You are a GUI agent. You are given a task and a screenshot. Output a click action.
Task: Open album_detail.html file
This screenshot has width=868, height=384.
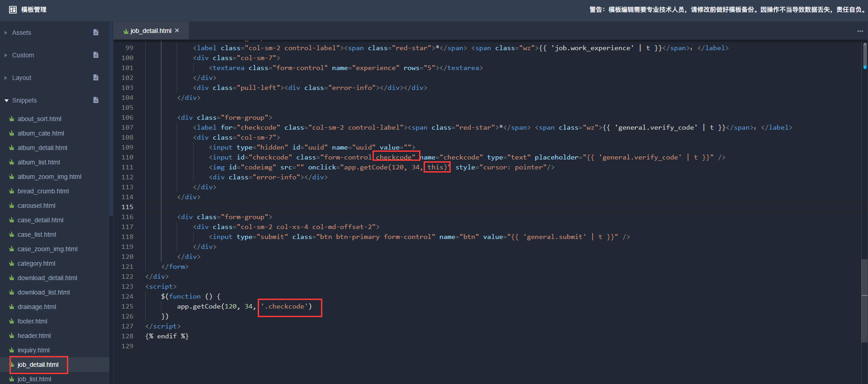pos(42,148)
